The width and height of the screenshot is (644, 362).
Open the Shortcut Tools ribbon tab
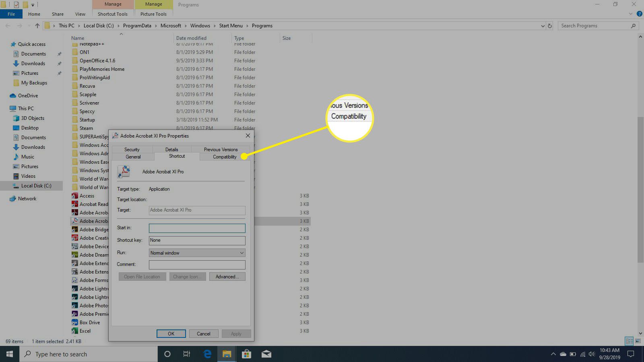point(113,14)
